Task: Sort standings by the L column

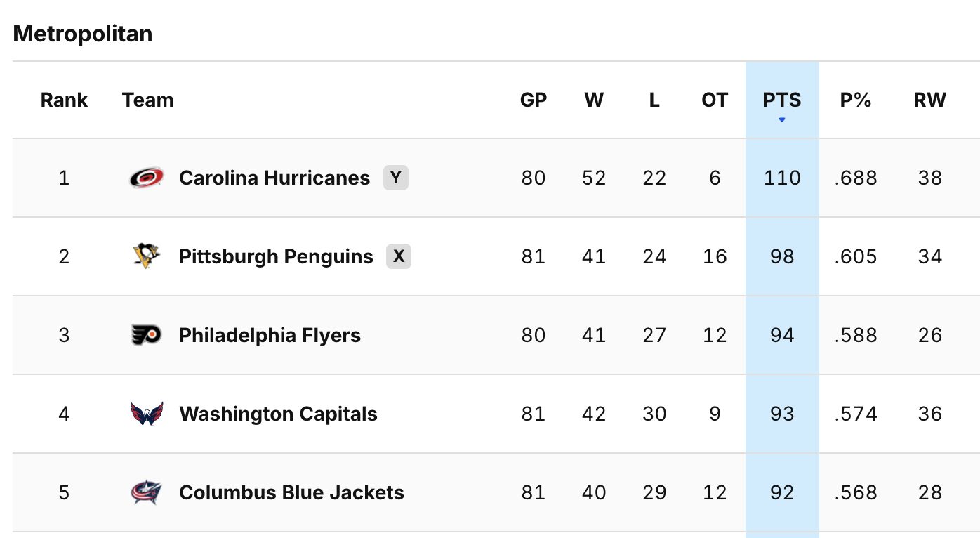Action: coord(654,100)
